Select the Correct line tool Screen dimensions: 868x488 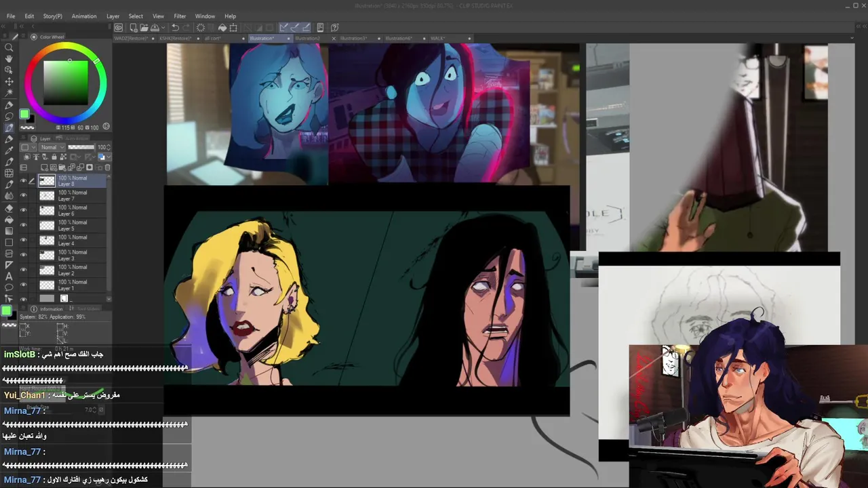click(x=9, y=298)
